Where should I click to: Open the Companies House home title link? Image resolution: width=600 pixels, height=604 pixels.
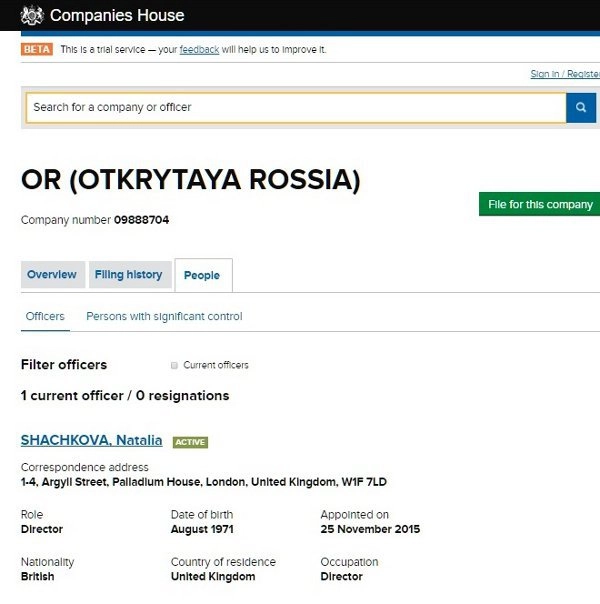coord(116,16)
